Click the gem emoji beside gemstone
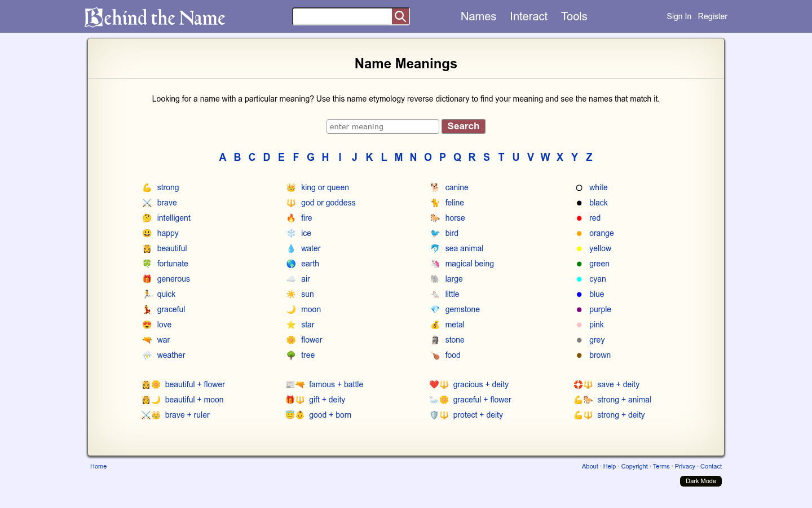This screenshot has height=508, width=812. (x=435, y=309)
